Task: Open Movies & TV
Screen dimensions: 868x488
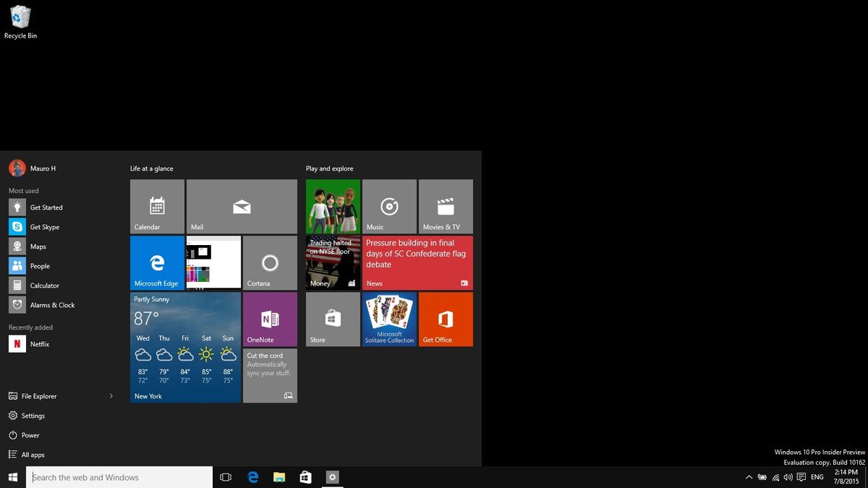Action: coord(446,206)
